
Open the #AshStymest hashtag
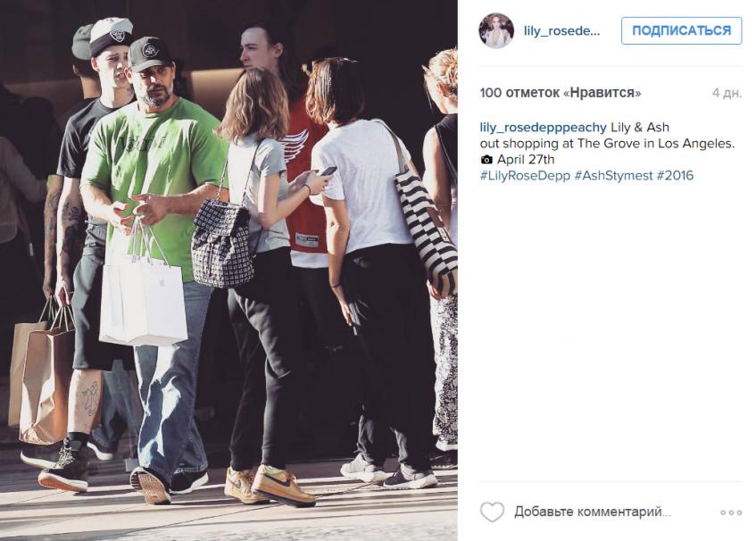tap(613, 176)
